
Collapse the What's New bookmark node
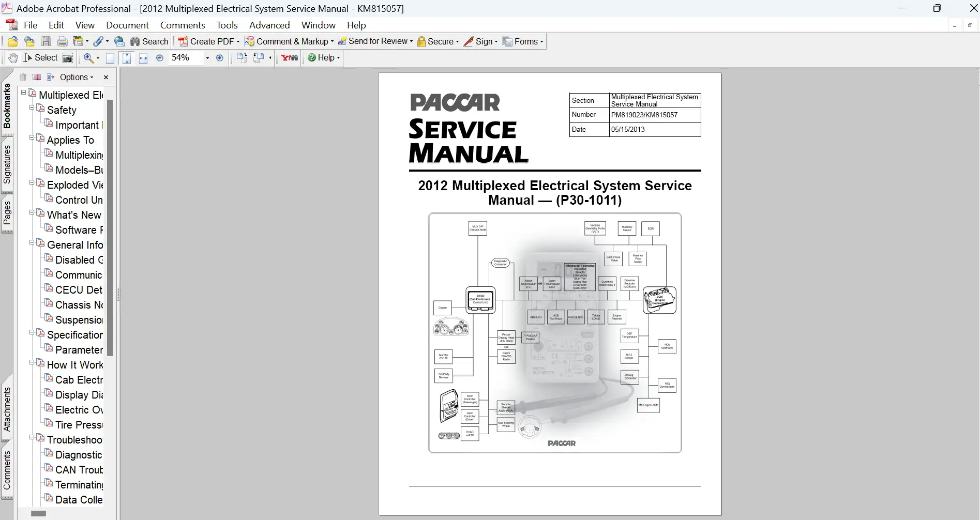click(x=32, y=213)
